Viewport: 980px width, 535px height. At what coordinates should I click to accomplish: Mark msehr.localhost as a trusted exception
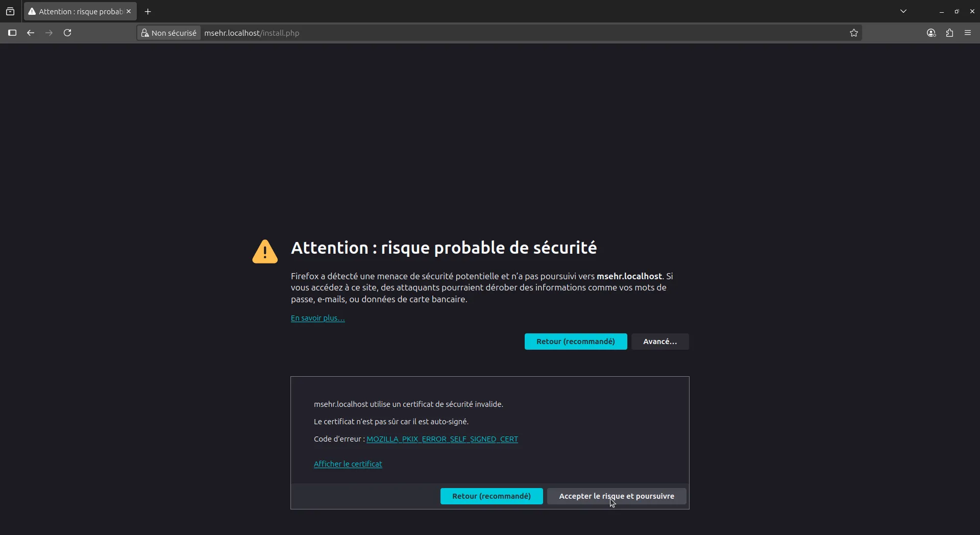pos(617,496)
